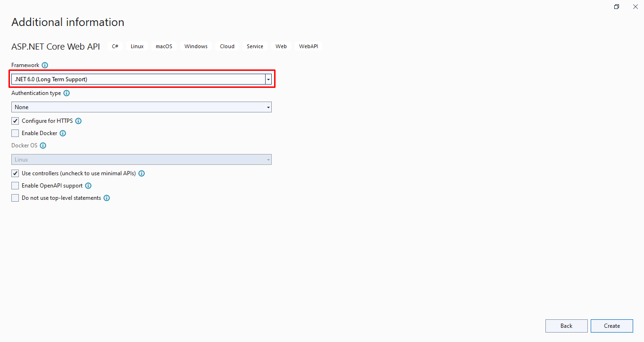Click the Web tag
The width and height of the screenshot is (644, 342).
[281, 46]
